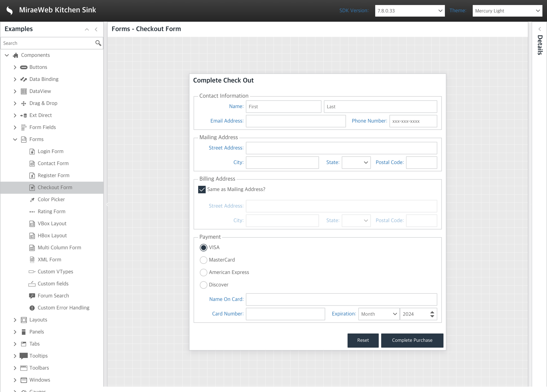
Task: Open the Register Form example
Action: pos(53,175)
